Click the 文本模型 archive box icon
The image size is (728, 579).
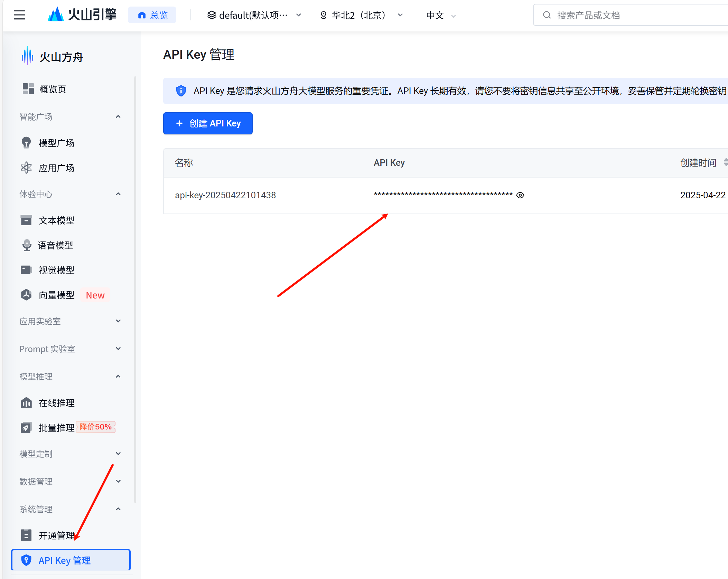click(x=26, y=220)
